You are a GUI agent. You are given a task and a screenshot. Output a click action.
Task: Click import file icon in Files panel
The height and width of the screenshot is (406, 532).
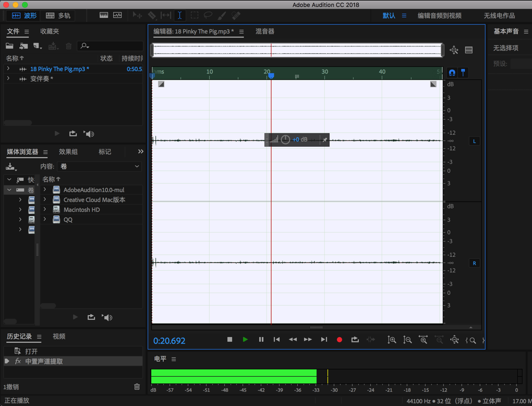[23, 46]
